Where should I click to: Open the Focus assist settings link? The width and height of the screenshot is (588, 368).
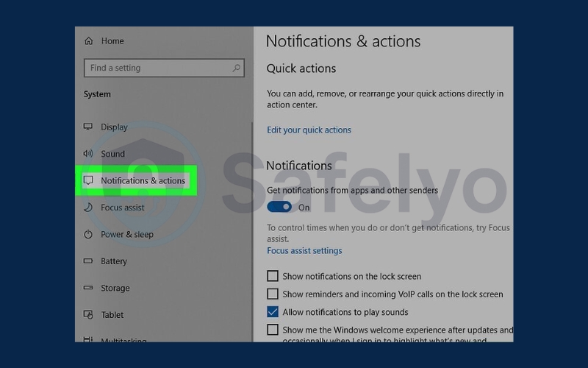coord(304,250)
